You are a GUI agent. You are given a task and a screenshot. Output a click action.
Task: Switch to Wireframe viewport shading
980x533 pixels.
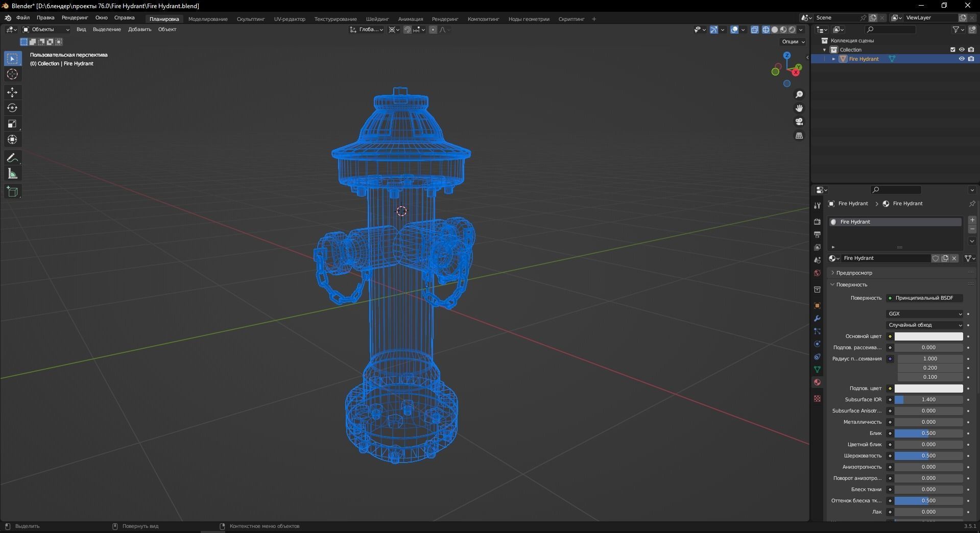(766, 30)
